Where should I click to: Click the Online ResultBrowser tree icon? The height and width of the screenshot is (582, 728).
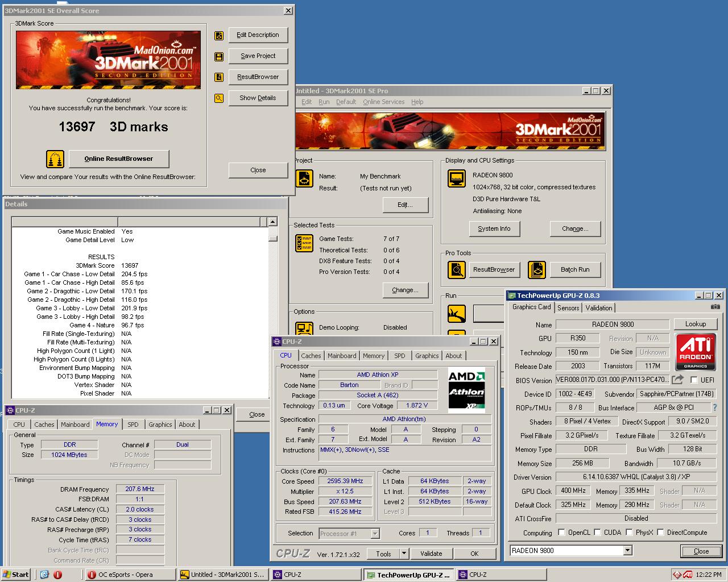(55, 159)
